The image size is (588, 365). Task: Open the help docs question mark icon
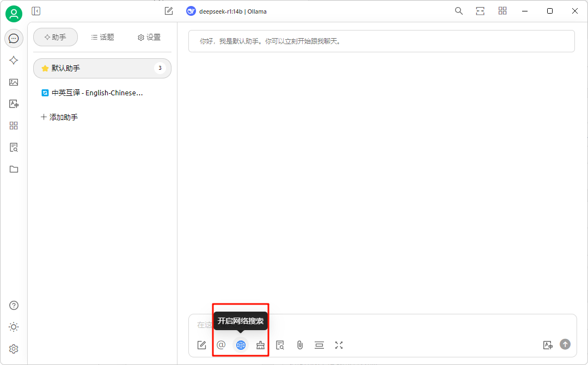[14, 306]
